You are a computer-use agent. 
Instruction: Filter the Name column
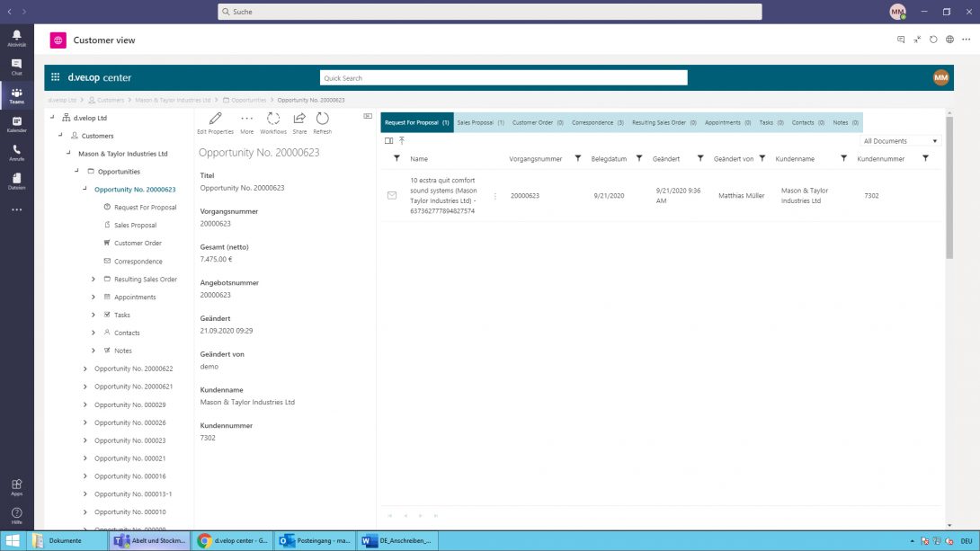pyautogui.click(x=396, y=159)
